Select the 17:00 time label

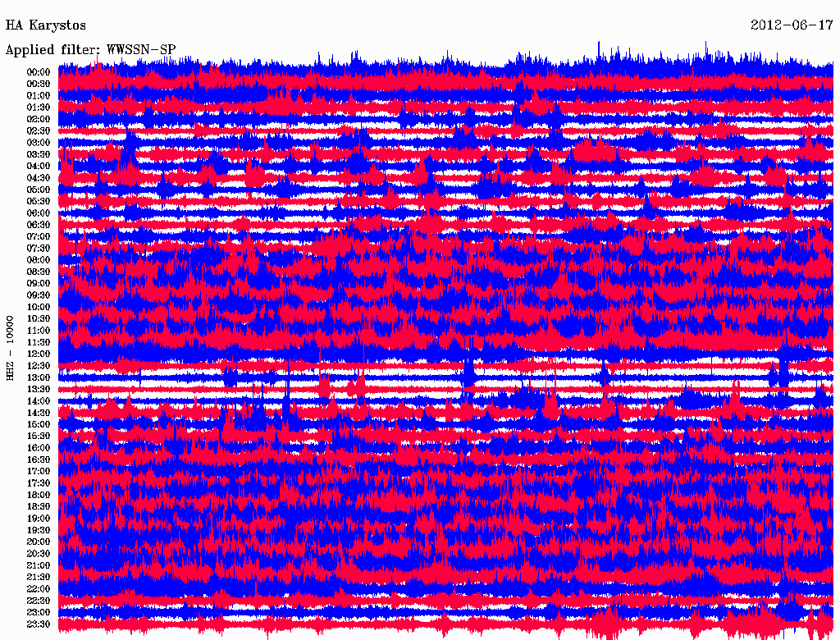pos(39,471)
